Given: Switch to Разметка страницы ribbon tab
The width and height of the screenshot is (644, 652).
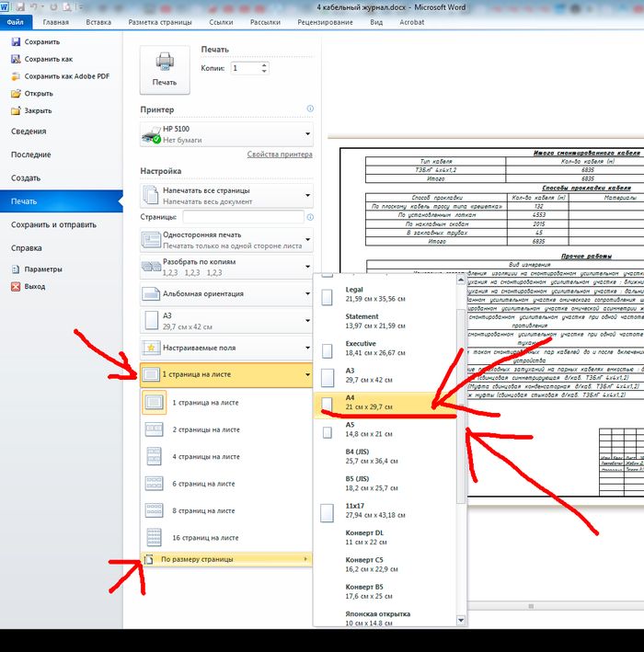Looking at the screenshot, I should [160, 20].
